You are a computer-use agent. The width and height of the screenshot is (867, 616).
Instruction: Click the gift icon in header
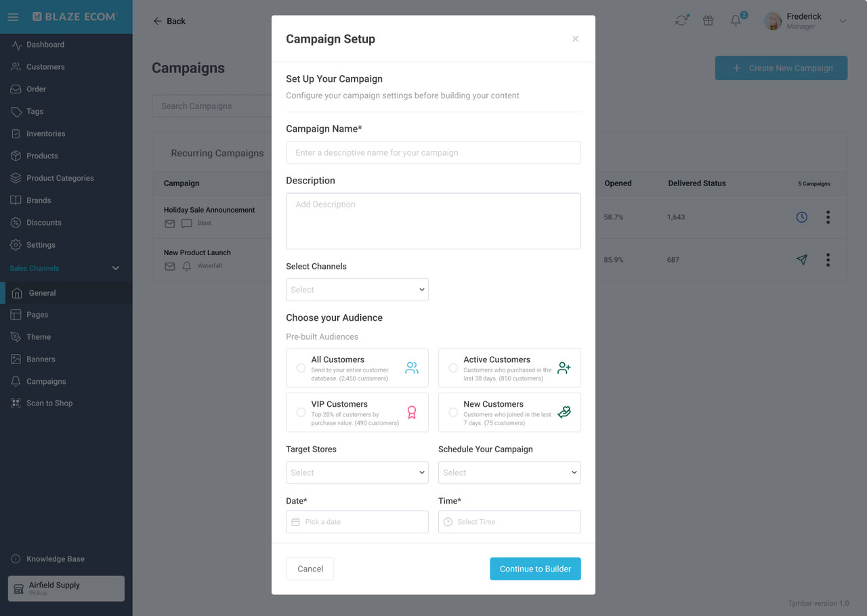tap(709, 20)
